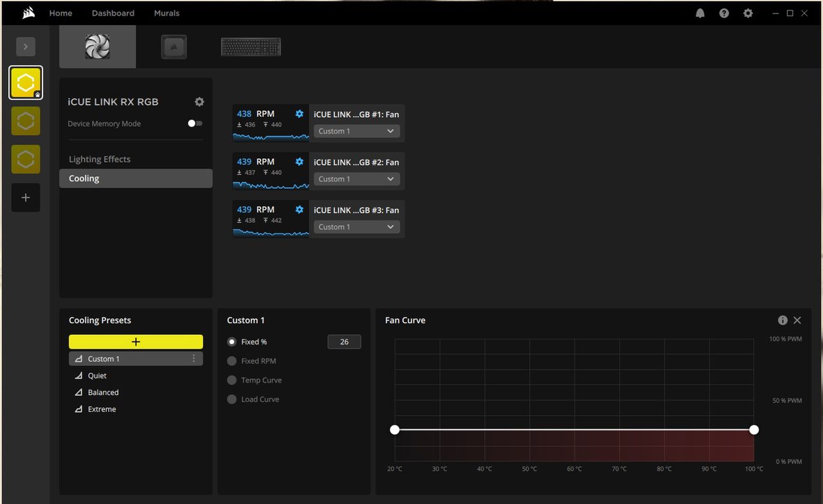Select the Temp Curve radio option
Screen dimensions: 823x504
coord(232,381)
